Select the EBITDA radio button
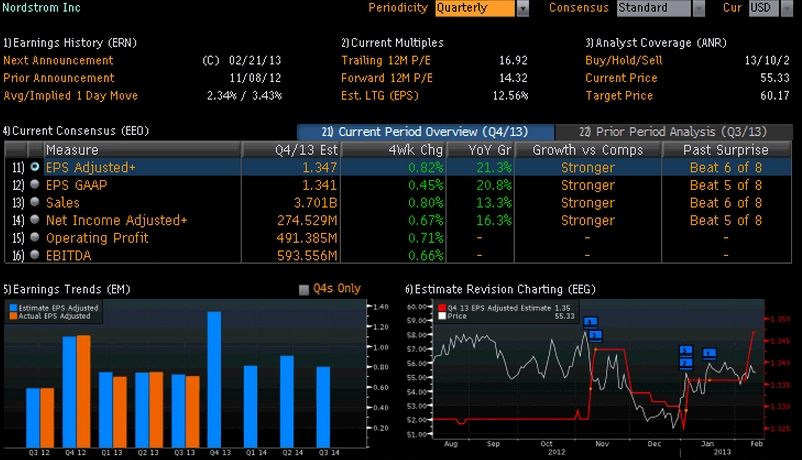This screenshot has width=802, height=460. point(35,254)
